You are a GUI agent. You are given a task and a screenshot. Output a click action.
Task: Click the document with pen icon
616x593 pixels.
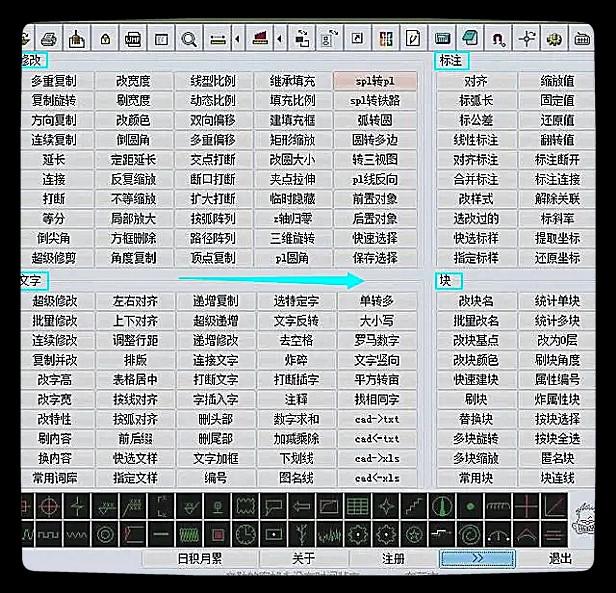pyautogui.click(x=413, y=39)
